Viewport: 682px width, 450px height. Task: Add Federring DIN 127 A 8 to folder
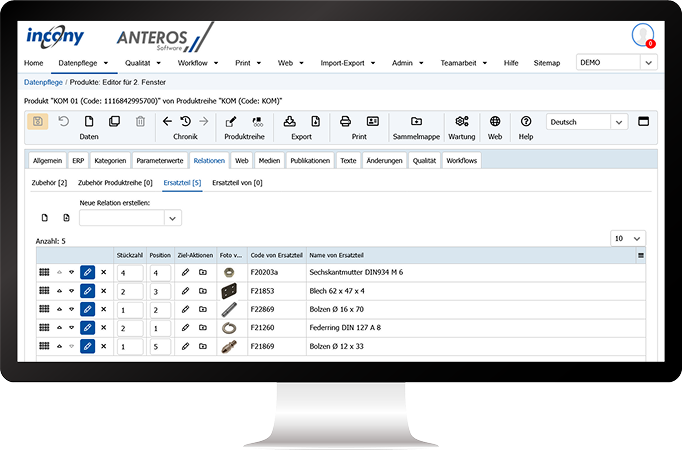tap(203, 327)
